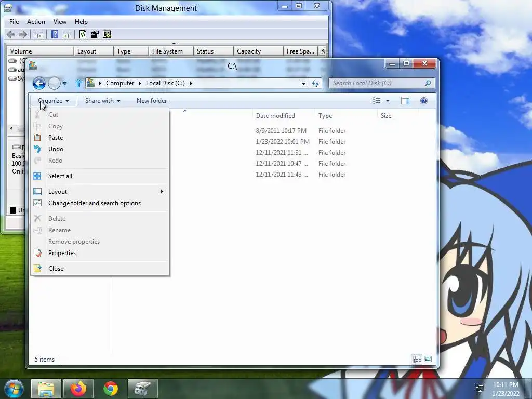This screenshot has height=399, width=532.
Task: Open the File menu in Disk Management
Action: (14, 22)
